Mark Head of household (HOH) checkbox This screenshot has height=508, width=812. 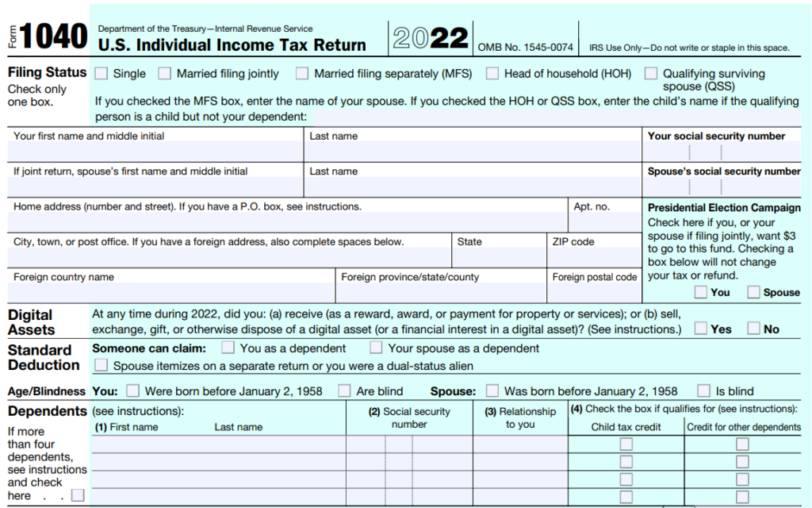pos(492,74)
